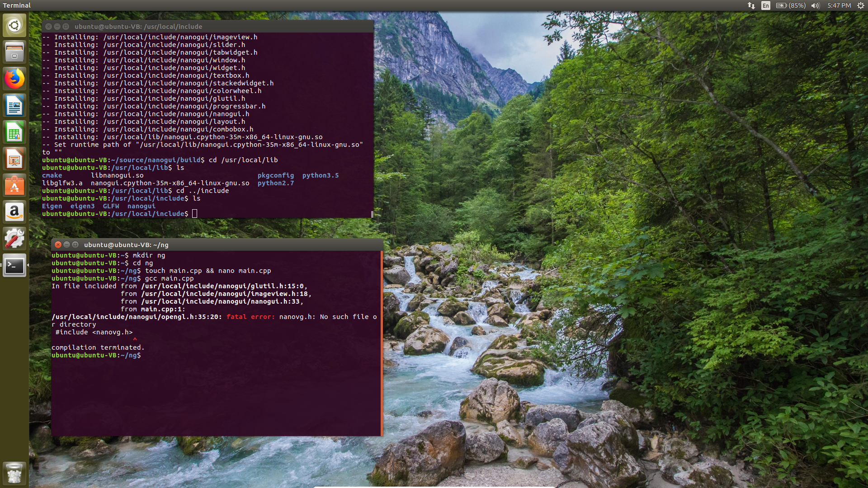868x488 pixels.
Task: Maximize the ~/ng terminal window
Action: pos(75,244)
